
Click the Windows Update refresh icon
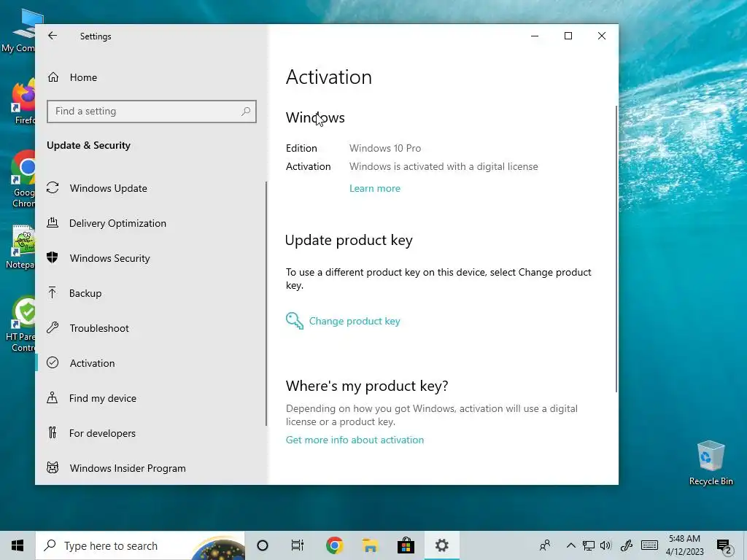[x=53, y=187]
